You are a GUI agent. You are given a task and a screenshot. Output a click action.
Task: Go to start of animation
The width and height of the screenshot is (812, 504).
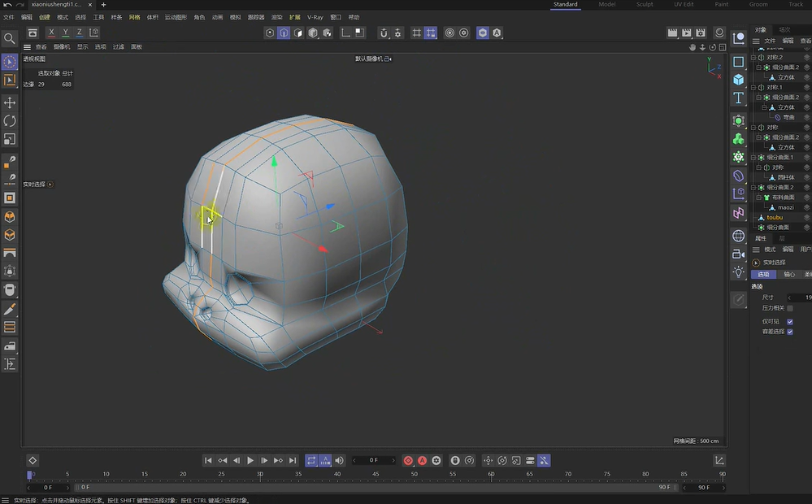click(208, 460)
